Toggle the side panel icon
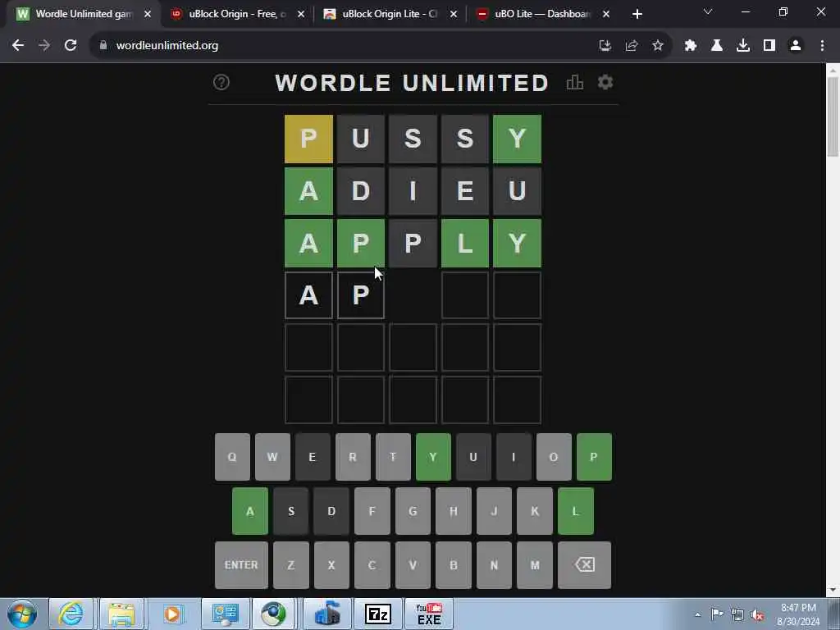The width and height of the screenshot is (840, 630). point(769,46)
